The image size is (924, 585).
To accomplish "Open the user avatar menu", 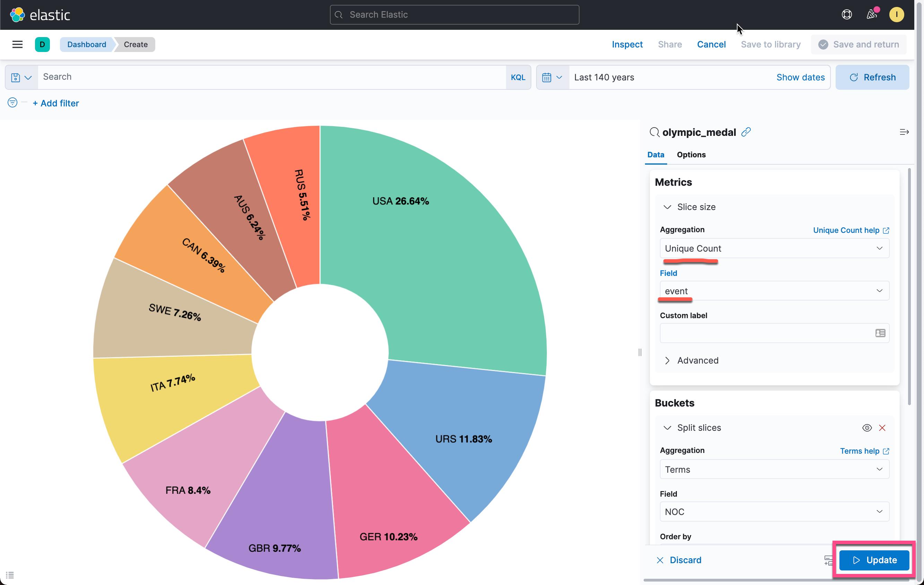I will tap(896, 15).
